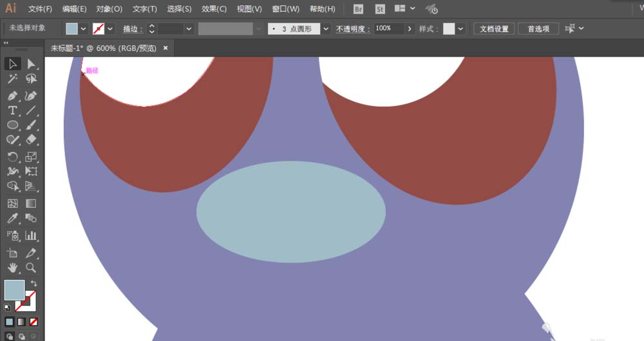Open the brush definition dropdown beside 3 点圆形
Screen dimensions: 644x341
click(326, 29)
